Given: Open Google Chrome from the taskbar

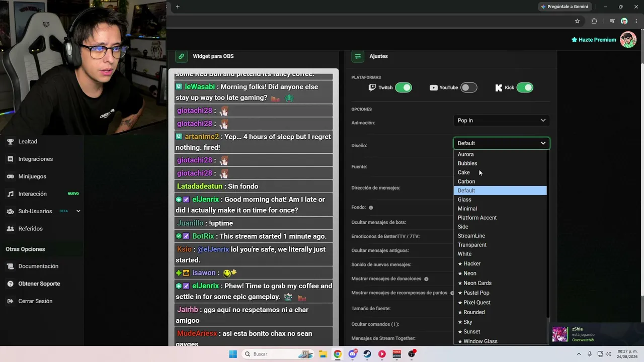Looking at the screenshot, I should tap(338, 354).
